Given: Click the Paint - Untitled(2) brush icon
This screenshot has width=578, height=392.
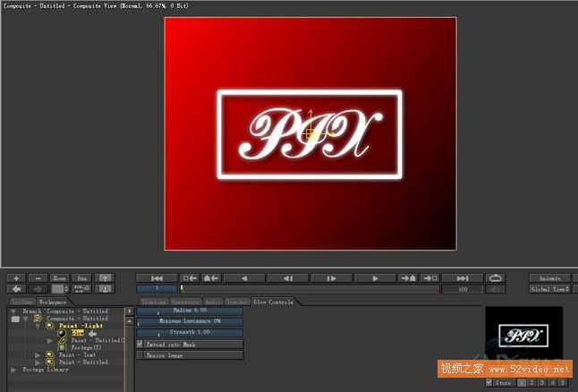Looking at the screenshot, I should coord(62,341).
